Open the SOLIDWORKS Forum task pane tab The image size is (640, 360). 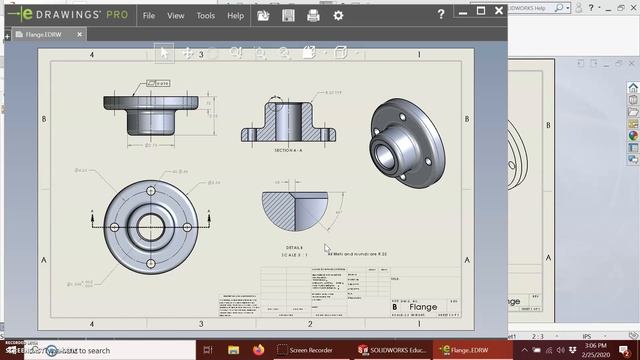coord(633,159)
